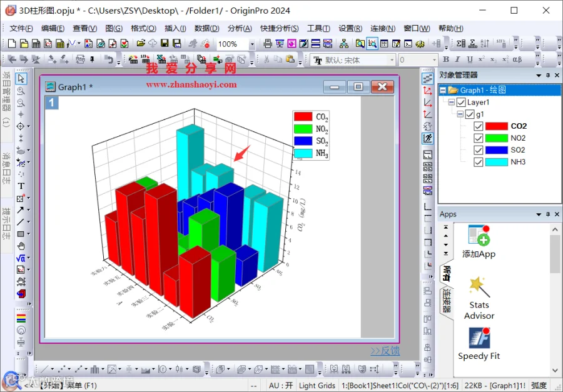This screenshot has width=563, height=392.
Task: Click the >>反馈 feedback link
Action: pyautogui.click(x=385, y=351)
